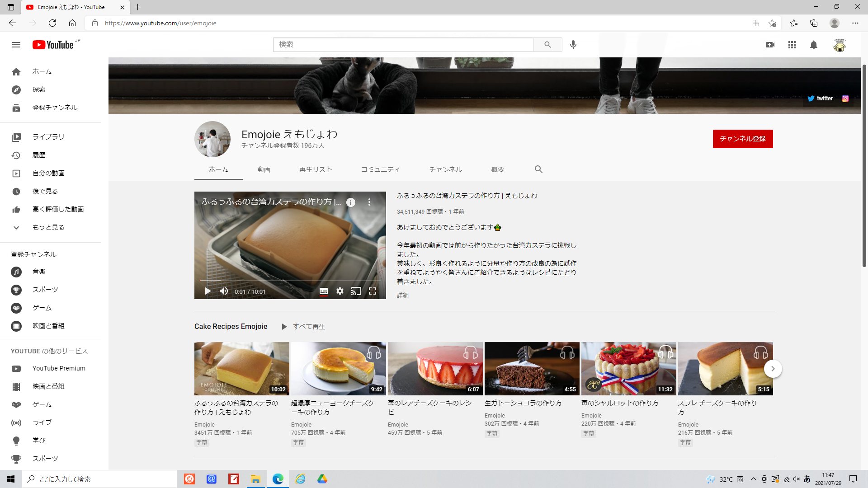868x488 pixels.
Task: Open the YouTube apps grid icon
Action: click(x=792, y=45)
